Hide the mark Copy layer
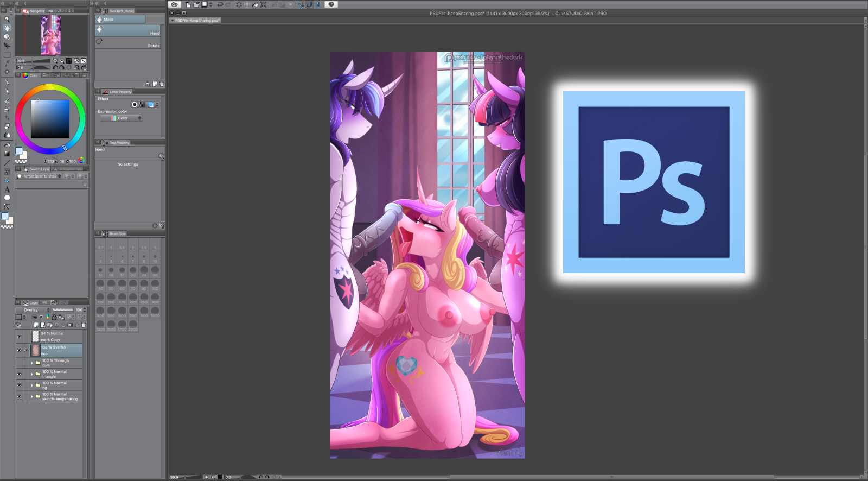This screenshot has width=868, height=481. tap(19, 337)
